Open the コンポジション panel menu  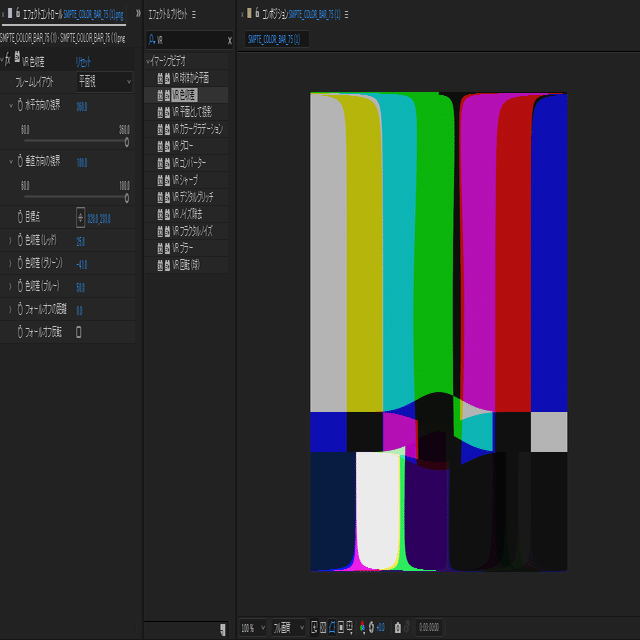[x=347, y=15]
